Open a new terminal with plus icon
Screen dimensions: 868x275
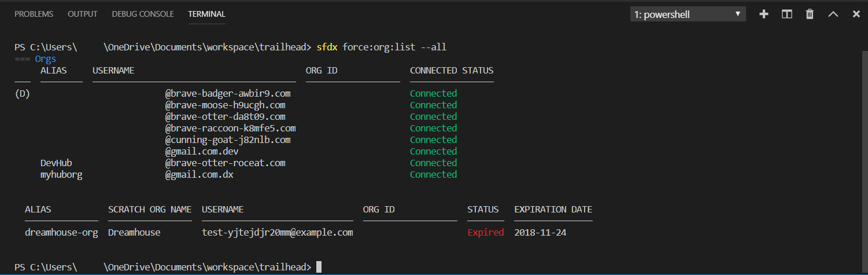click(x=764, y=14)
